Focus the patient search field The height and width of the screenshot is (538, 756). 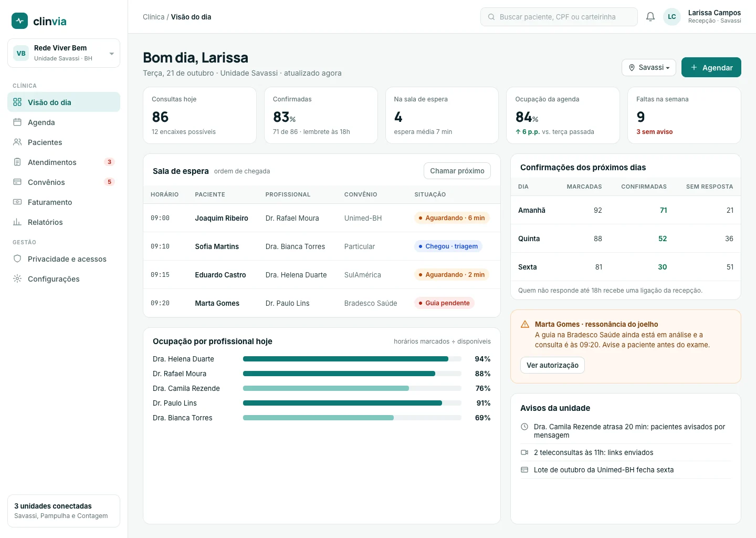point(559,17)
